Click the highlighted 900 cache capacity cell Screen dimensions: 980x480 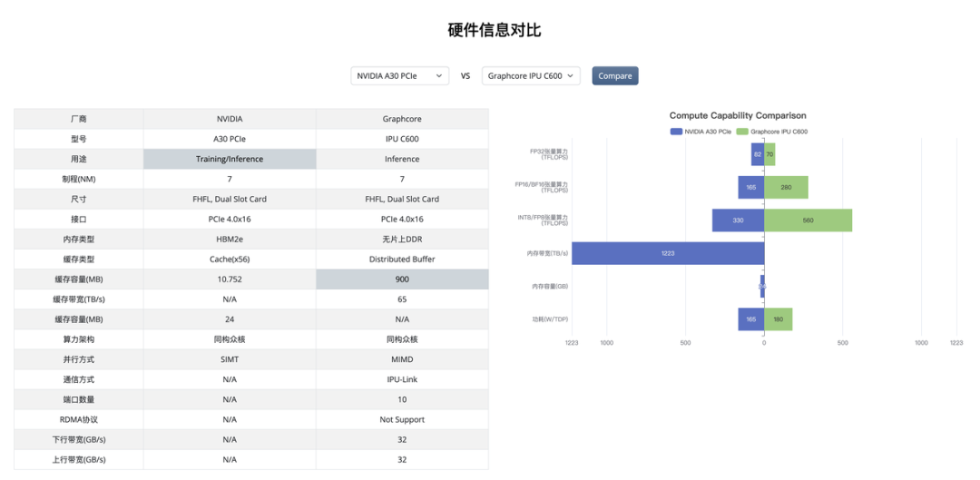click(402, 279)
